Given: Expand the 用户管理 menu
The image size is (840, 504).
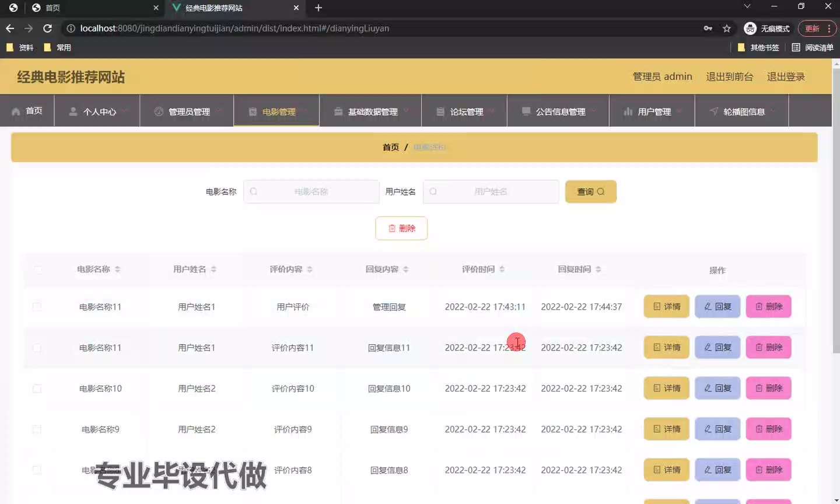Looking at the screenshot, I should click(652, 111).
